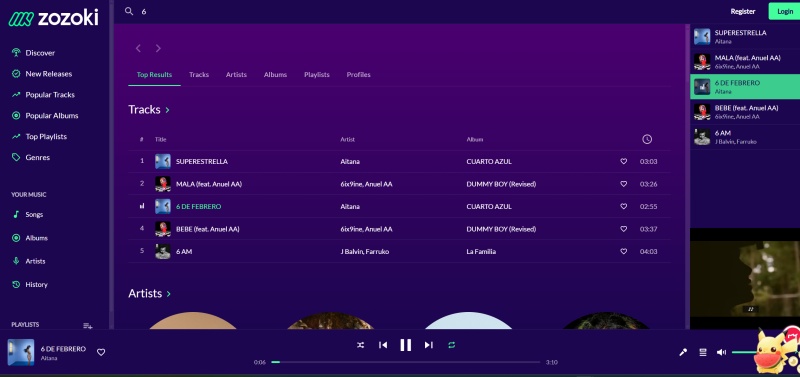Expand the Artists section chevron
This screenshot has width=800, height=377.
coord(169,293)
